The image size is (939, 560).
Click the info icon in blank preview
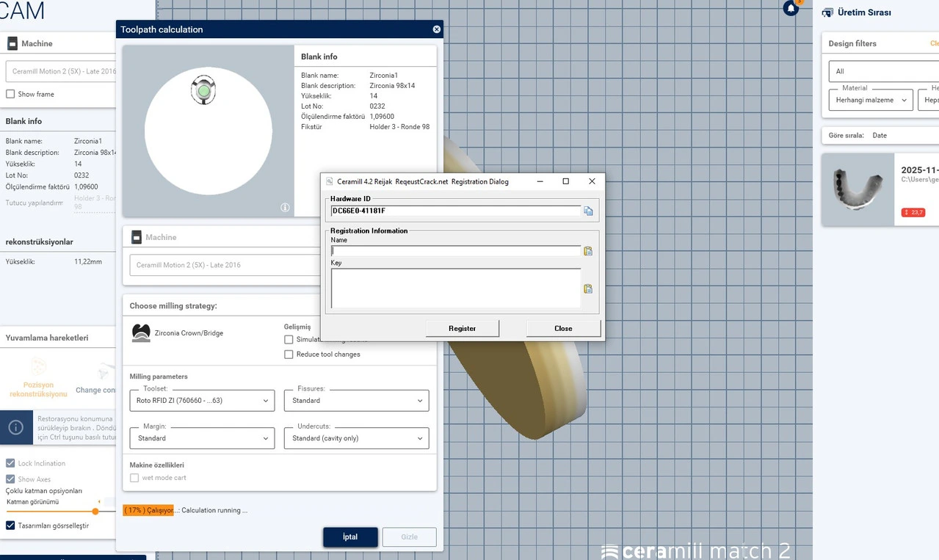pyautogui.click(x=285, y=208)
